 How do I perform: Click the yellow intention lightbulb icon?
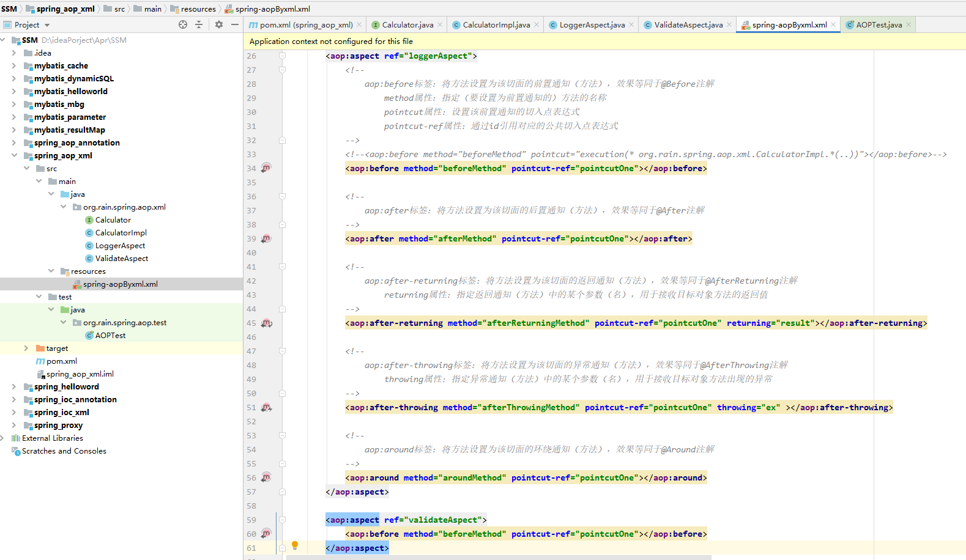click(295, 545)
